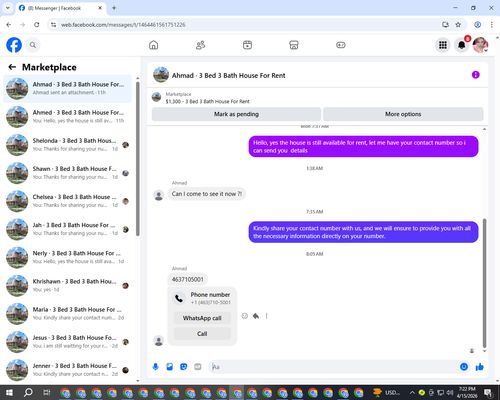Open the Gaming controller icon
Image resolution: width=500 pixels, height=400 pixels.
click(341, 45)
